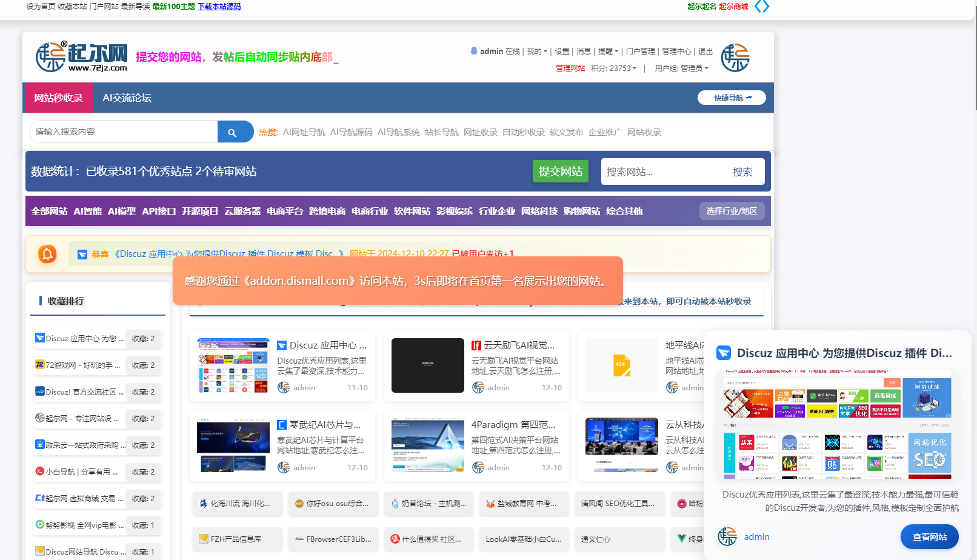Click the hot search term AI网址导航

point(304,132)
